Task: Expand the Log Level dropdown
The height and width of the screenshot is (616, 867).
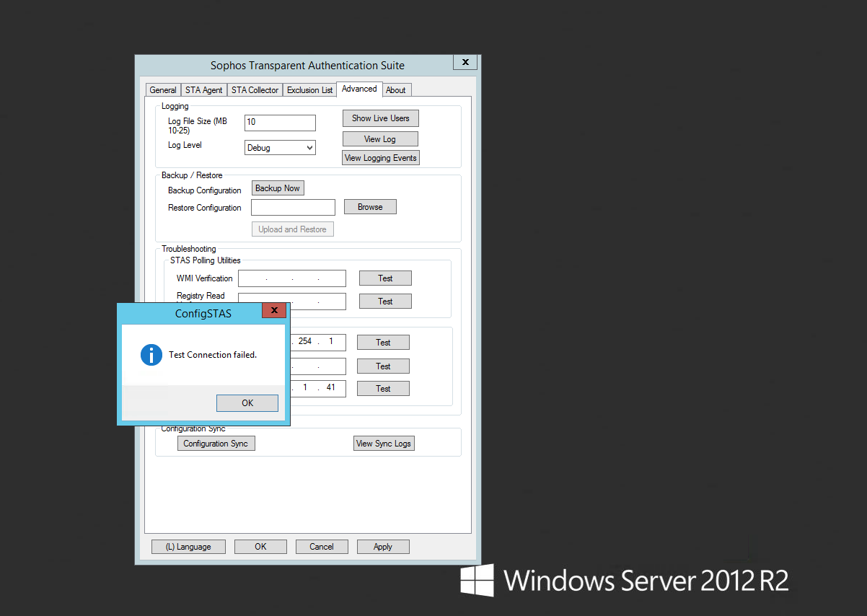Action: coord(281,148)
